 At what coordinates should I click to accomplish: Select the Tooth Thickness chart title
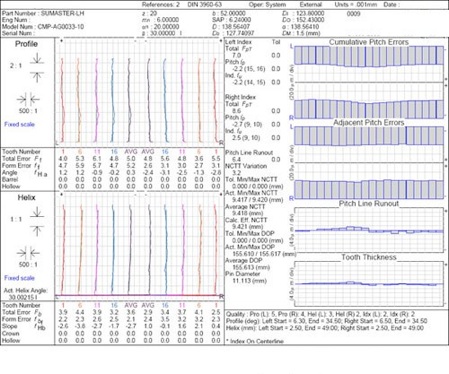coord(369,257)
